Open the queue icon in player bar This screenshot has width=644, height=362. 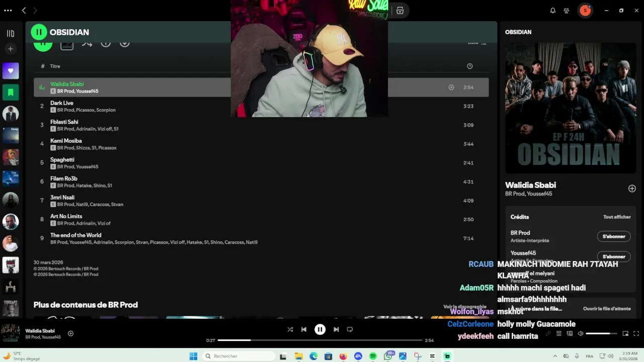(558, 334)
